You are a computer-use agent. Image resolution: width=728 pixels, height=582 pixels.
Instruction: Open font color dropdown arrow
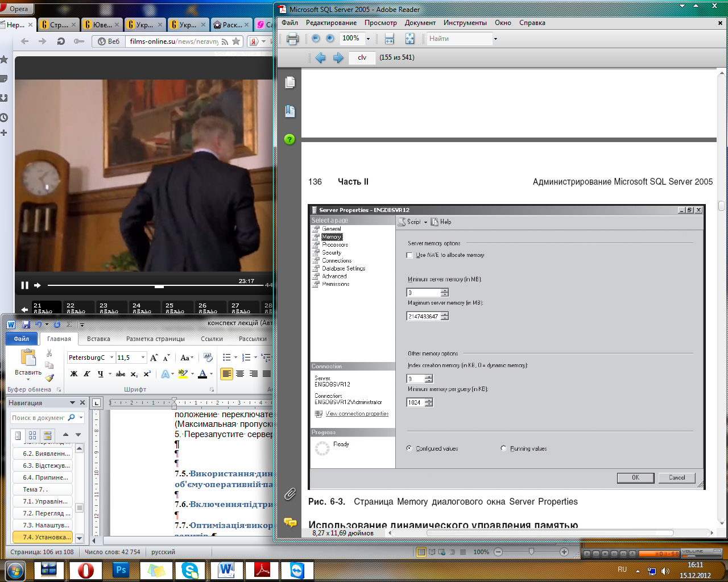point(211,374)
